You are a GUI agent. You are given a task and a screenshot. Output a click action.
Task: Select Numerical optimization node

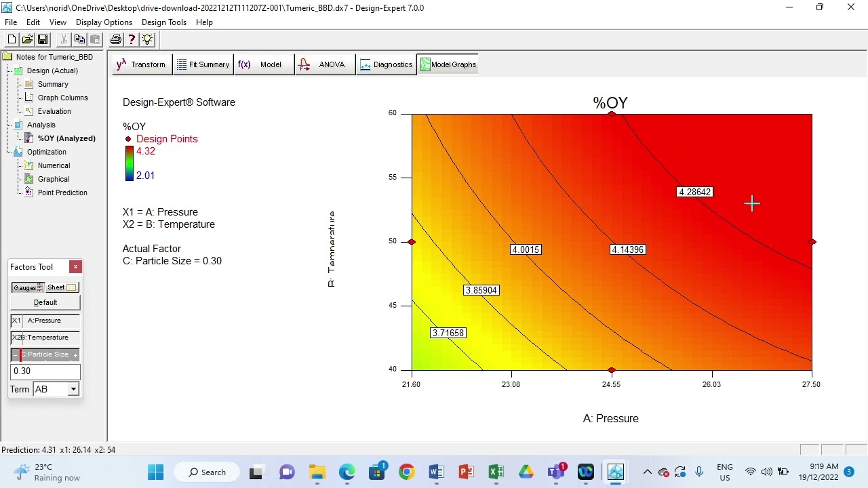54,165
